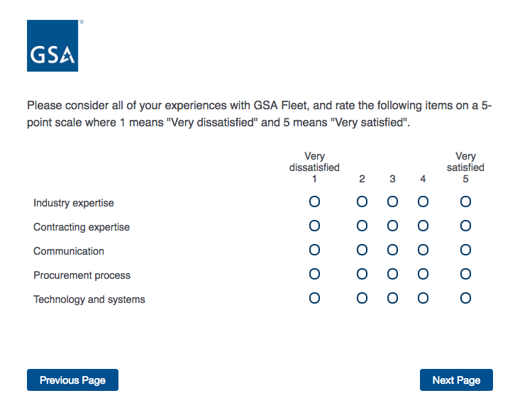This screenshot has width=515, height=420.
Task: Click the Communication row label
Action: [x=69, y=251]
